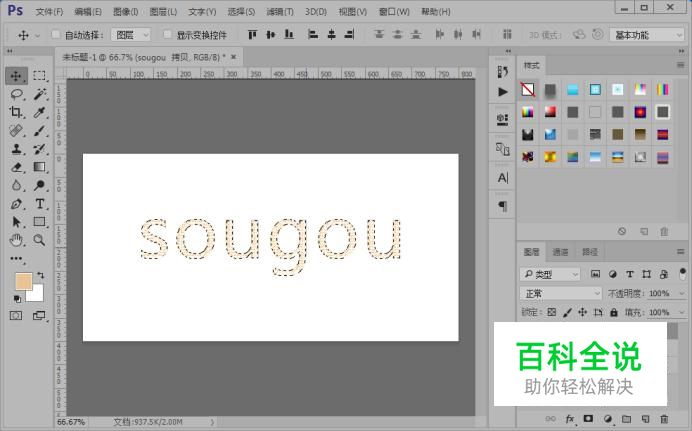Click the add layer style fx button

coord(570,419)
